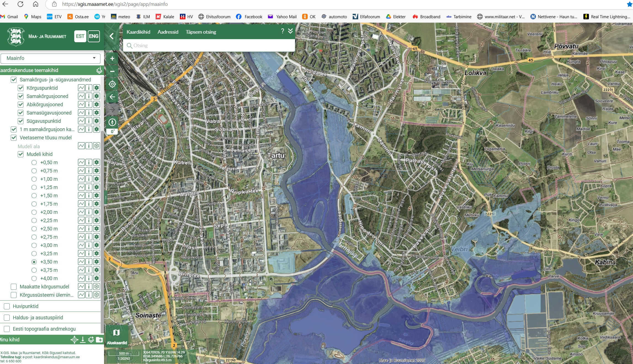
Task: Open help question mark in search bar
Action: (282, 31)
